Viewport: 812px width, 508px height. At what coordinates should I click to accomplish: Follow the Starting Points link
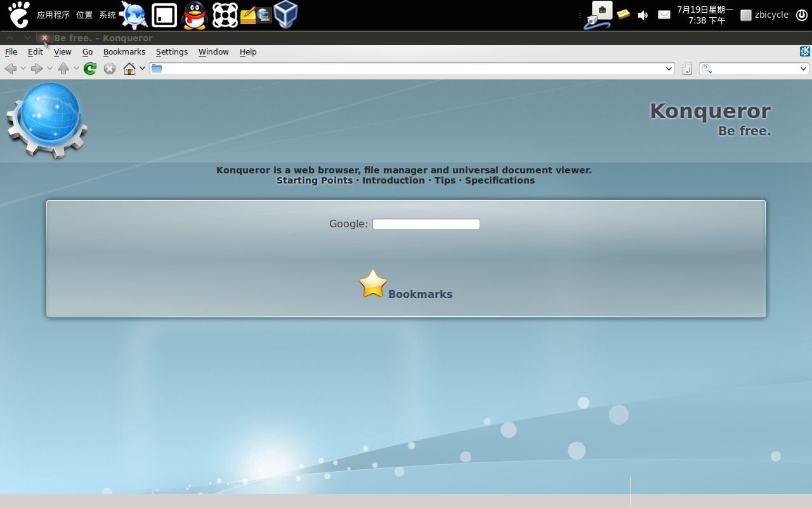[x=314, y=180]
